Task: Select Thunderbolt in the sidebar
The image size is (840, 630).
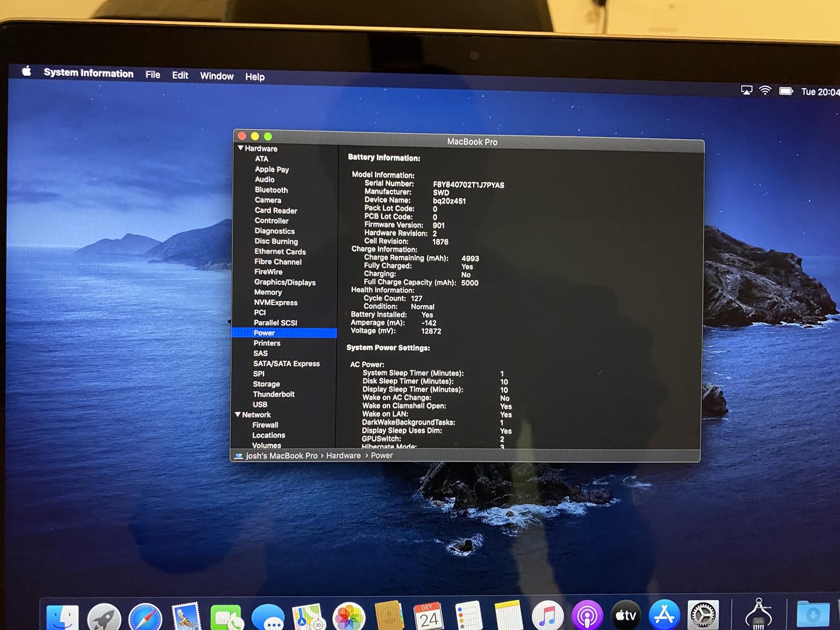Action: [x=274, y=394]
